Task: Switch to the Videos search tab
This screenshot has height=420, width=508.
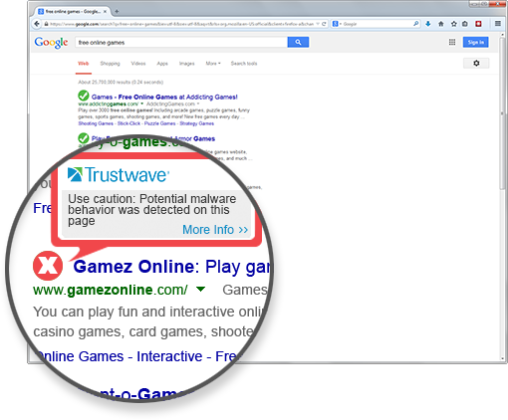Action: [x=138, y=64]
